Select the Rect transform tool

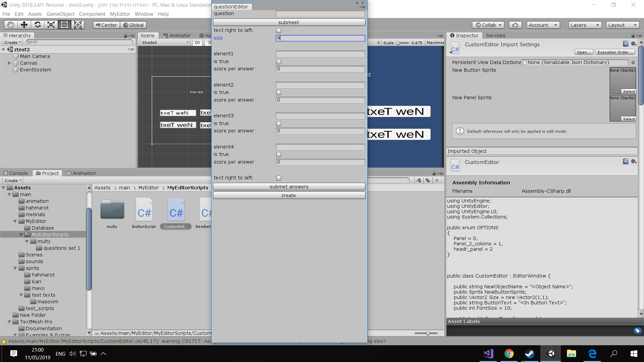[x=64, y=25]
